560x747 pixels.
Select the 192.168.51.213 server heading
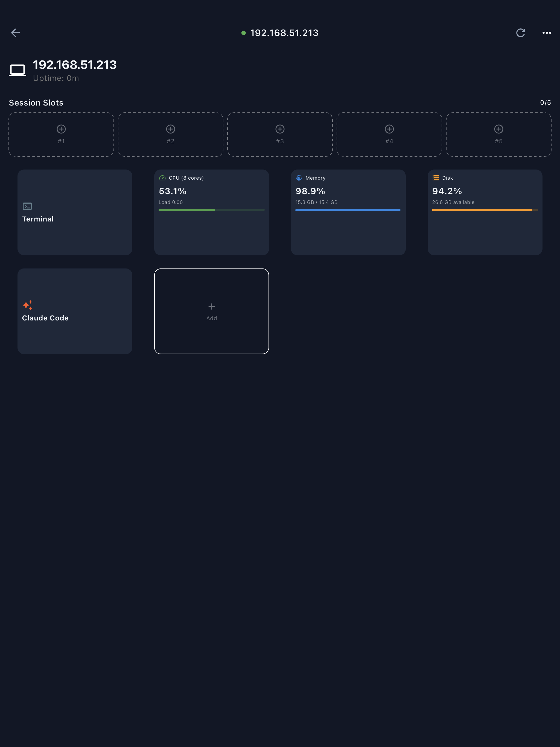[75, 65]
